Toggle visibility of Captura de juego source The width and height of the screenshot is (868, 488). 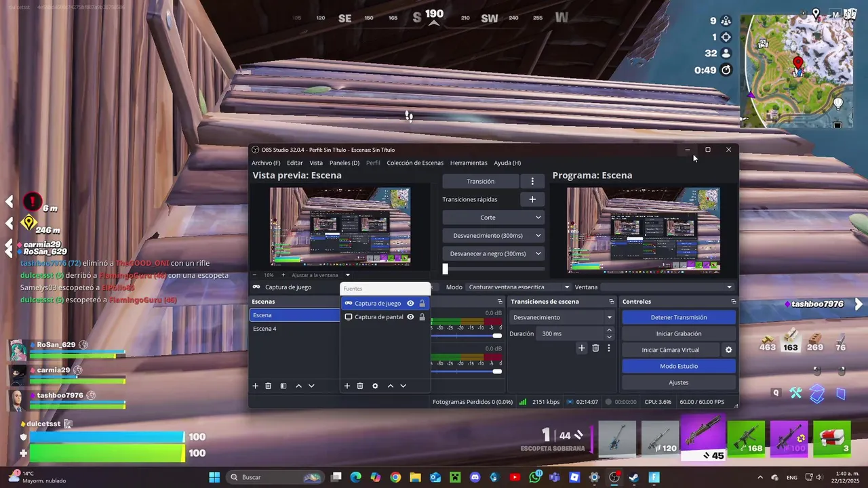click(x=410, y=303)
